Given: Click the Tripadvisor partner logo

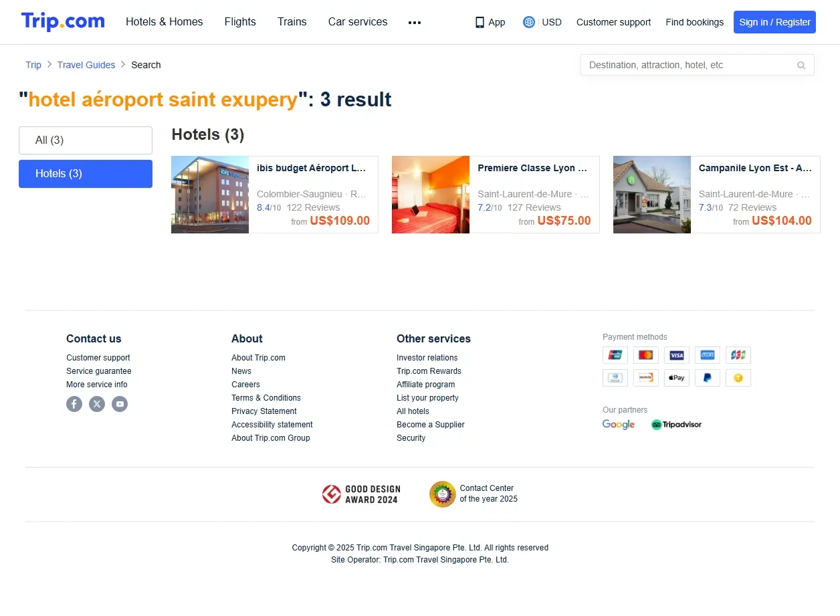Looking at the screenshot, I should coord(676,425).
